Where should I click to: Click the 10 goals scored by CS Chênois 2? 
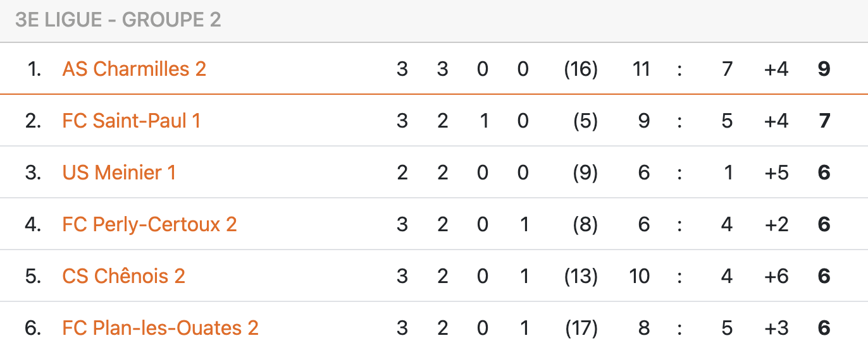coord(640,276)
